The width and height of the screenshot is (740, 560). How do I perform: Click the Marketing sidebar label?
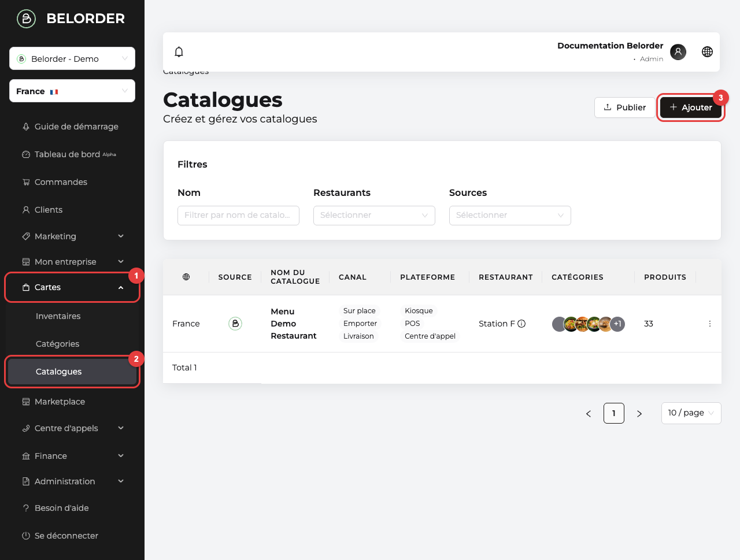(x=55, y=236)
